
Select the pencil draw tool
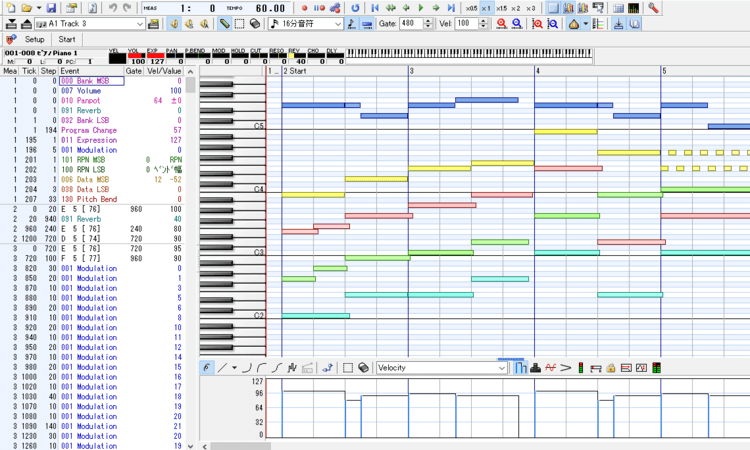click(x=225, y=23)
